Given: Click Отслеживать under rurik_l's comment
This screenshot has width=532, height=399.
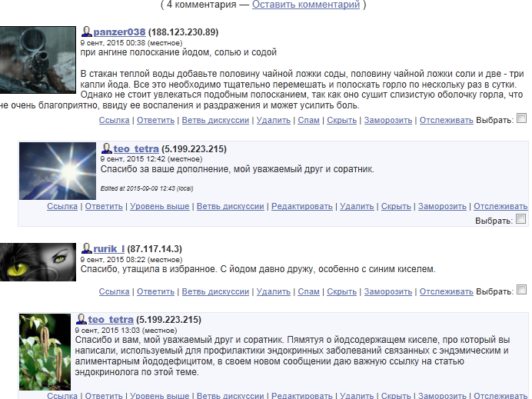Looking at the screenshot, I should point(447,291).
